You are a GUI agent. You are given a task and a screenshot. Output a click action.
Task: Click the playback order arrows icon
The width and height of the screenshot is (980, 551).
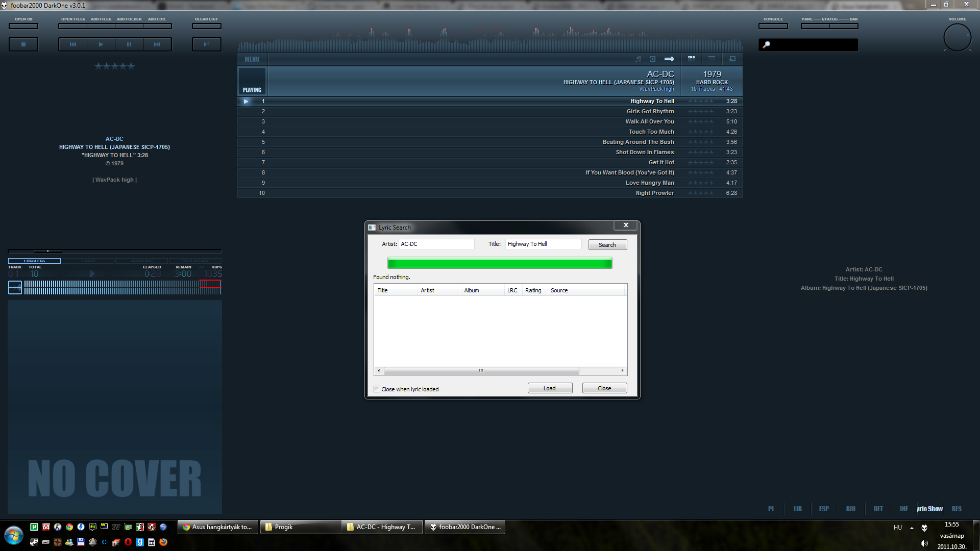tap(669, 59)
